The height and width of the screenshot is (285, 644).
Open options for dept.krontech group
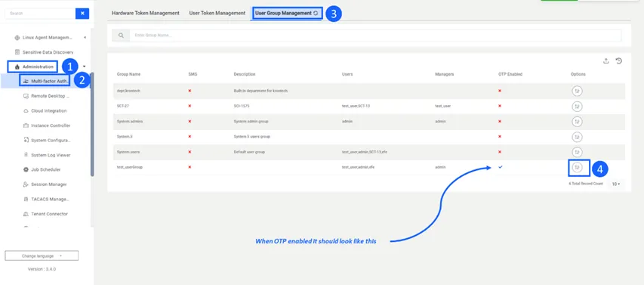click(x=577, y=91)
